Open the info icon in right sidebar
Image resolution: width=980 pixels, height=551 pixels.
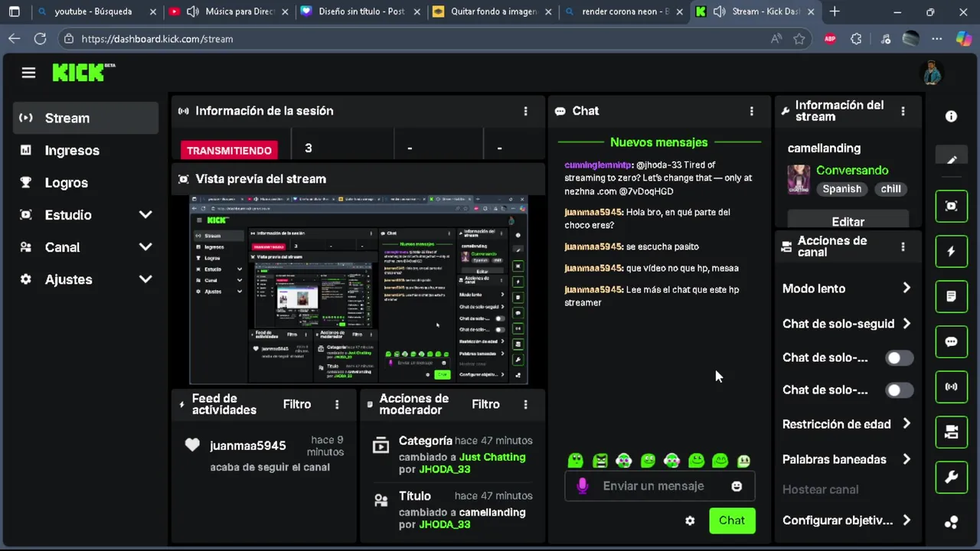pos(951,116)
